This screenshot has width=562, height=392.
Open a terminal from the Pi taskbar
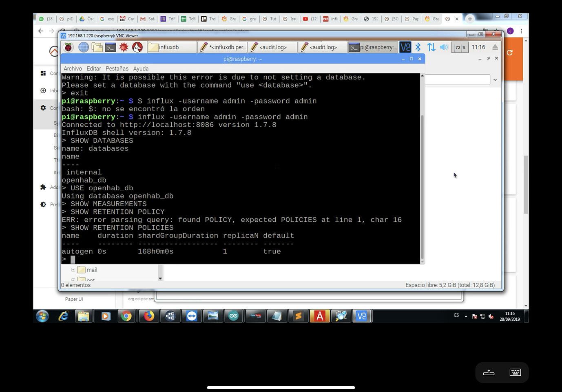coord(110,47)
